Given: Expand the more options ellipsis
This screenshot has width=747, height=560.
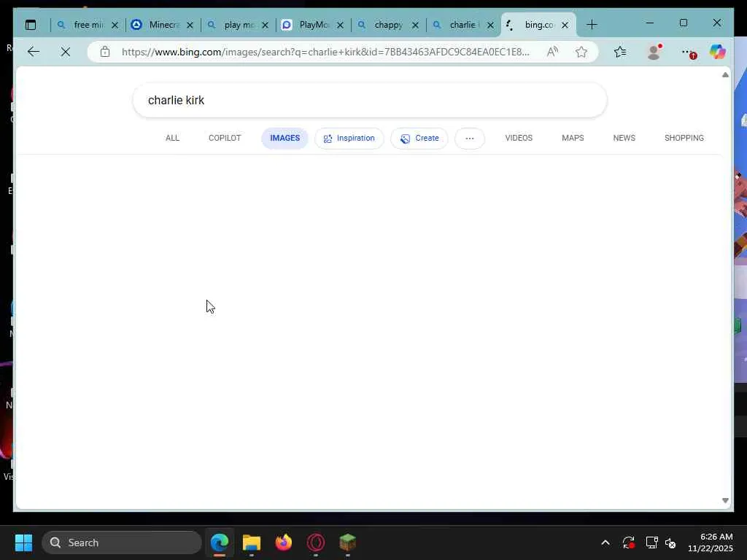Looking at the screenshot, I should point(470,138).
